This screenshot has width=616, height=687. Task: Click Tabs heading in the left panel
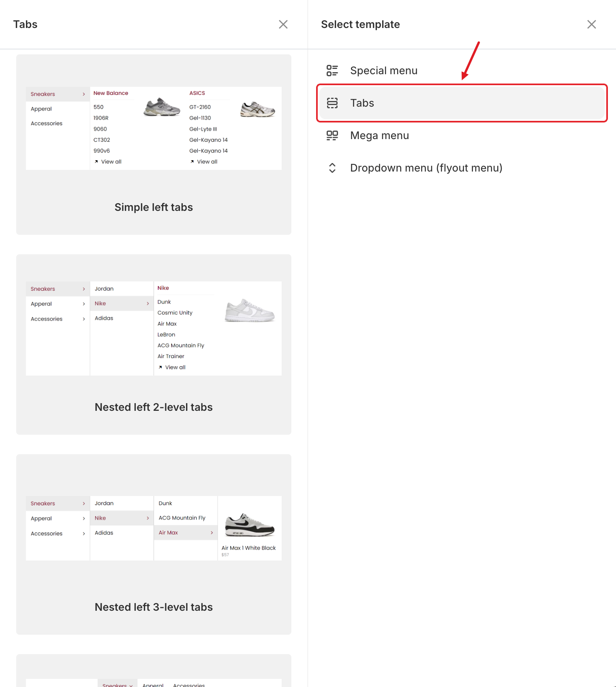(25, 24)
